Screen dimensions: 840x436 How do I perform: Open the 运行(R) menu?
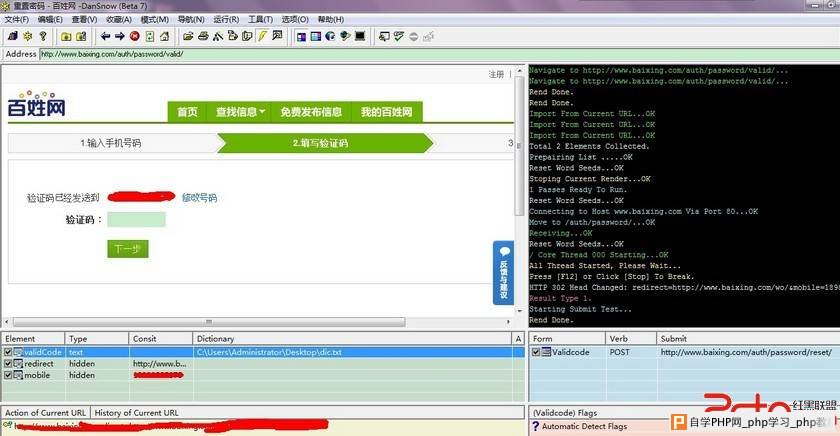click(x=226, y=19)
